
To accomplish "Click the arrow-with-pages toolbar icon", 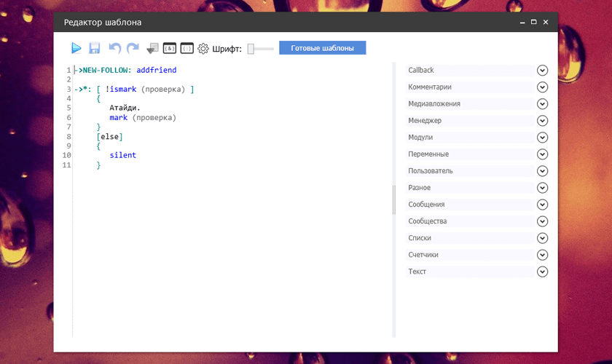I will point(152,48).
